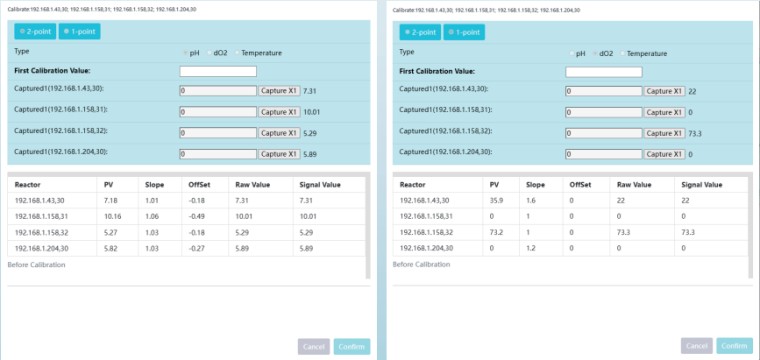Screen dimensions: 760x360
Task: Focus First Calibration Value field, right dialog
Action: (604, 72)
